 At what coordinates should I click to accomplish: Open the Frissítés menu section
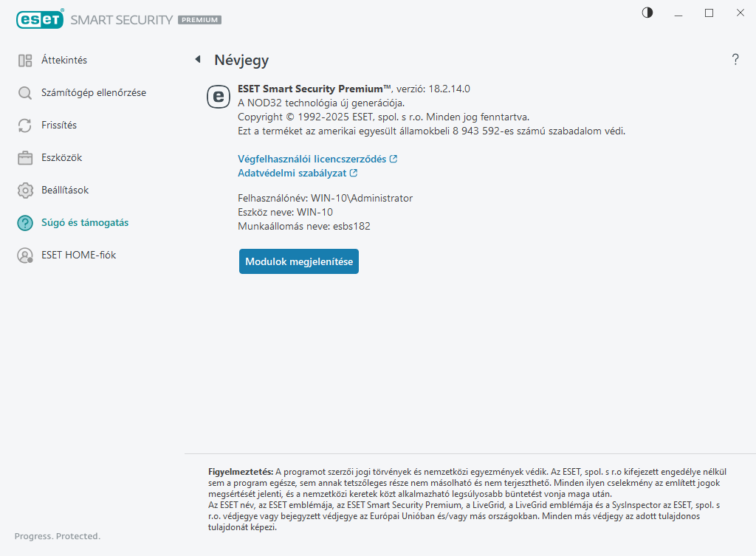tap(59, 126)
